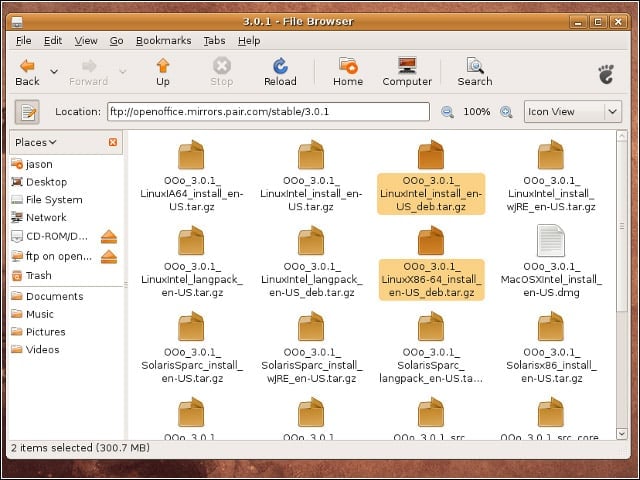
Task: Go Back using the Back button
Action: [x=27, y=72]
